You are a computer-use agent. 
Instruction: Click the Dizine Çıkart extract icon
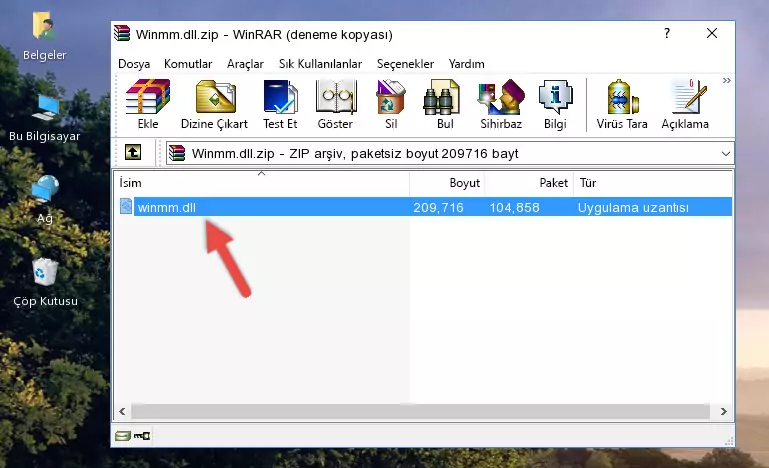(x=214, y=104)
